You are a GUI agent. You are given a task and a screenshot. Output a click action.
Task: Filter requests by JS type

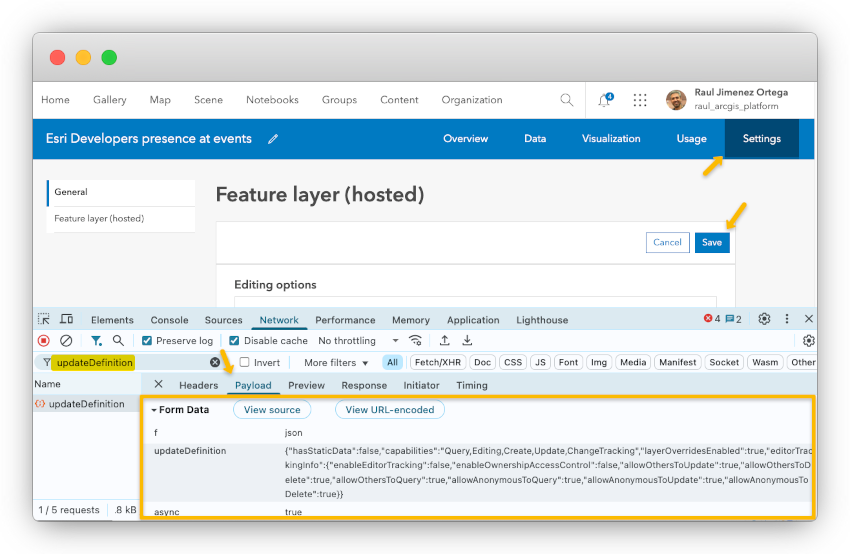(540, 362)
